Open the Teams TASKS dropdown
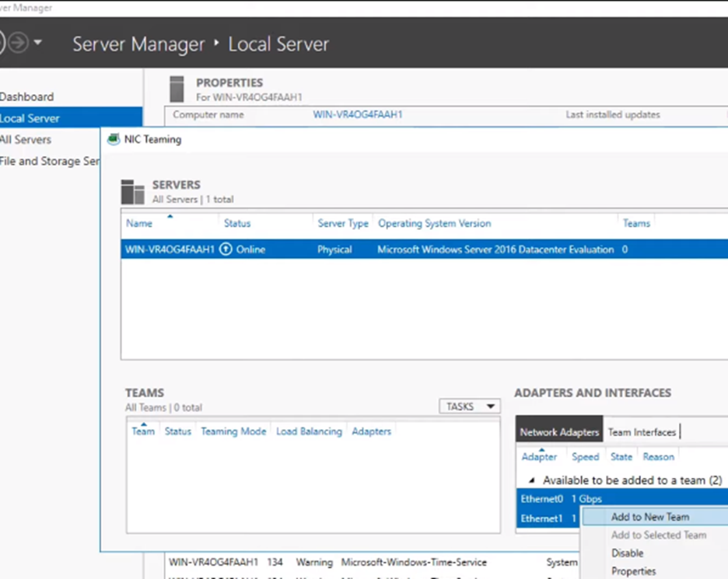 470,406
